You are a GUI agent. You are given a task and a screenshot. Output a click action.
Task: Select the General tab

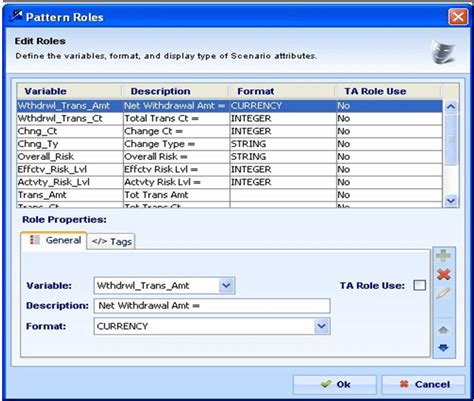coord(54,240)
